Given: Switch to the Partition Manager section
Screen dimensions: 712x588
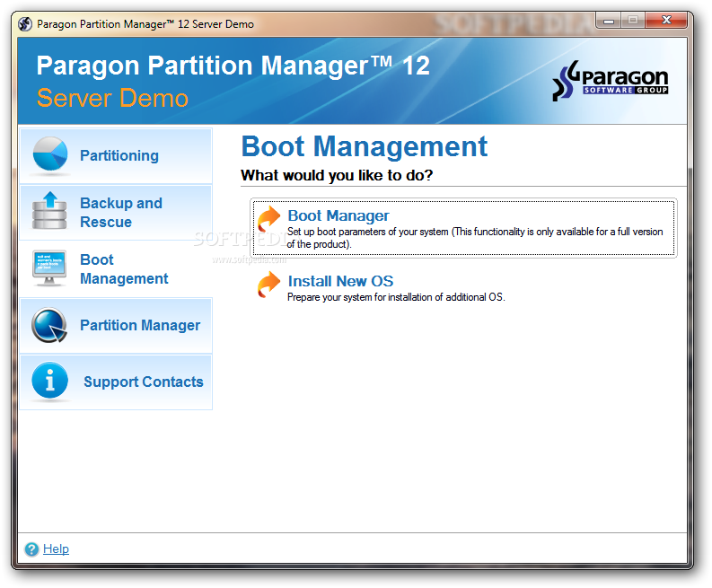Looking at the screenshot, I should (x=116, y=326).
